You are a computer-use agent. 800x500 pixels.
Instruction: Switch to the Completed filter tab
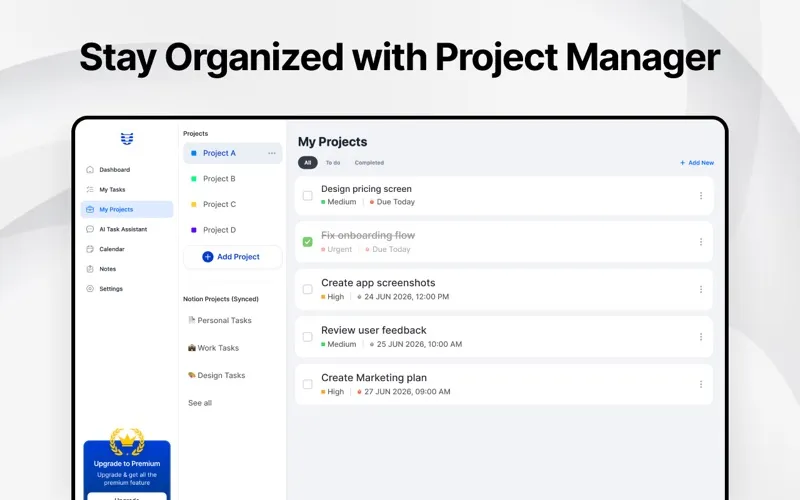pos(369,163)
